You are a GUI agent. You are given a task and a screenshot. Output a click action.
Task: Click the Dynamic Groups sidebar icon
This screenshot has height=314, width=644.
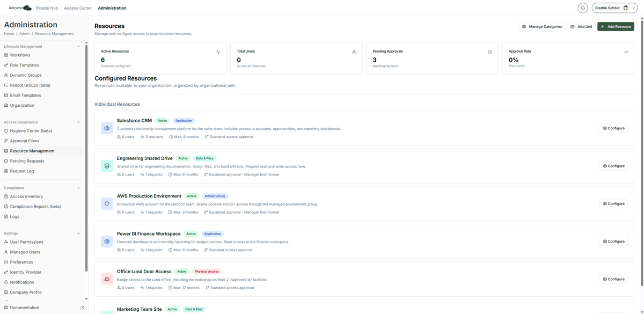pos(6,75)
